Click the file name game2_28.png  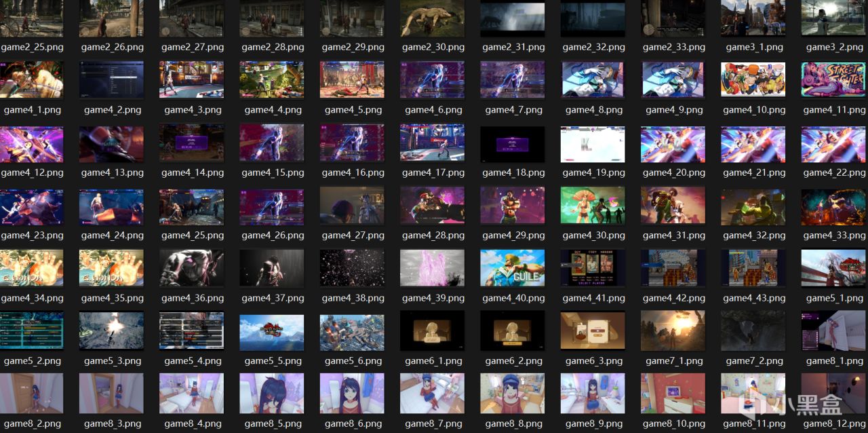pos(273,48)
